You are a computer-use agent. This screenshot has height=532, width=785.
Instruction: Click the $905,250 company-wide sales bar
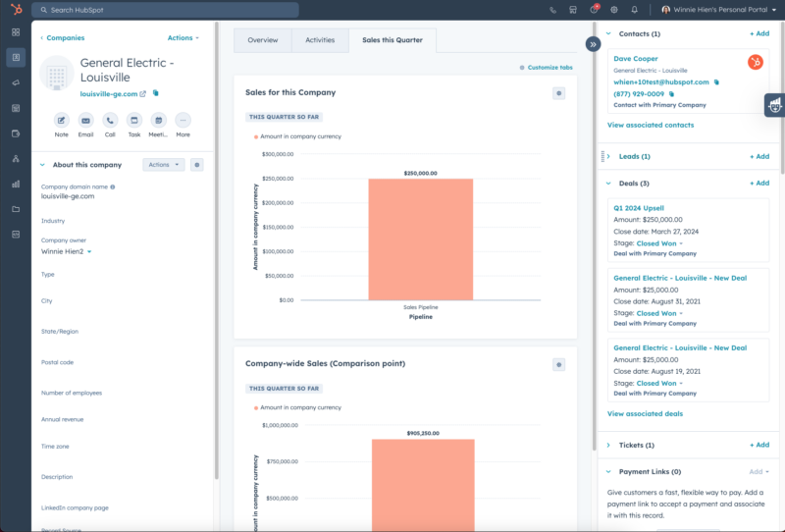pyautogui.click(x=423, y=486)
